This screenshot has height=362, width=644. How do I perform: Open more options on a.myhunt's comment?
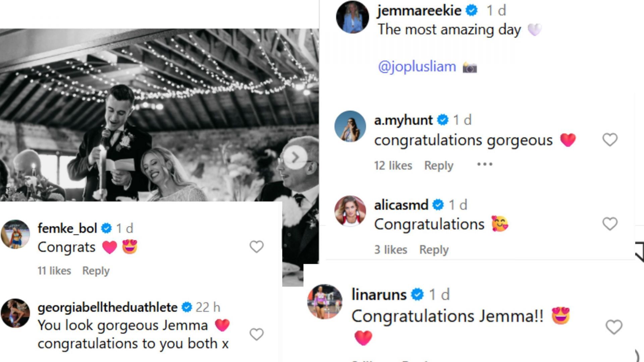pyautogui.click(x=485, y=165)
